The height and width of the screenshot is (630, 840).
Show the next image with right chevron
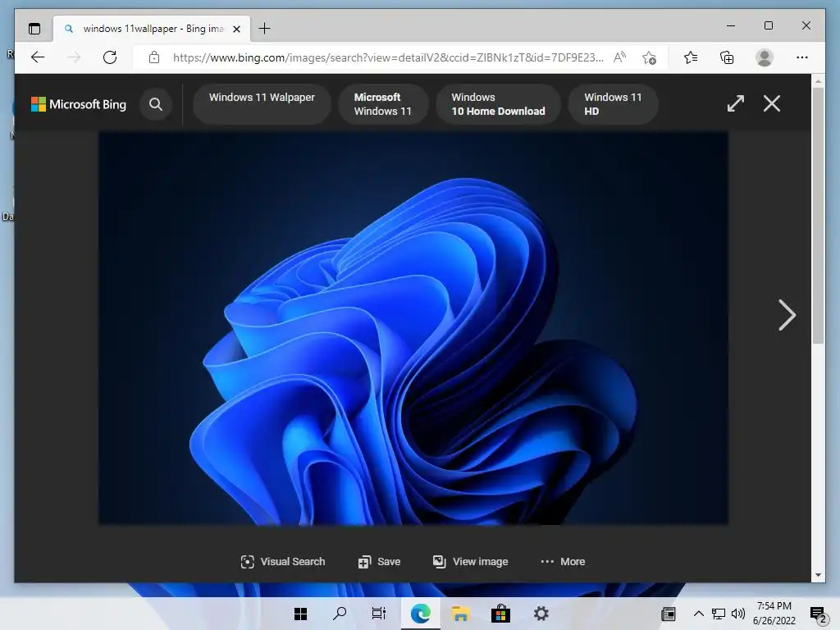tap(787, 315)
